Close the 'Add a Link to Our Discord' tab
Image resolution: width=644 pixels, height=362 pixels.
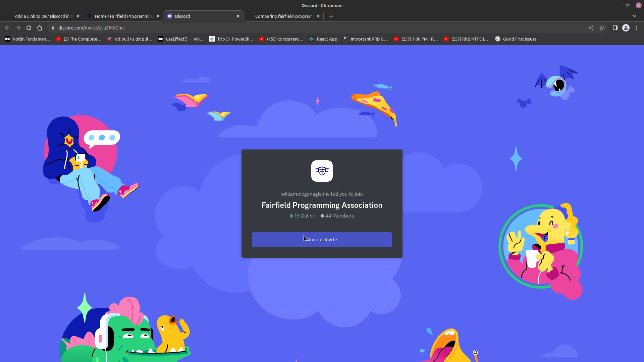[78, 16]
